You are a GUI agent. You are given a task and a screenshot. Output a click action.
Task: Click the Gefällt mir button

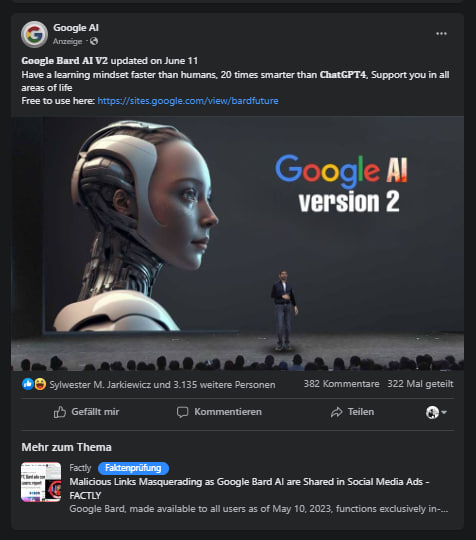(86, 412)
